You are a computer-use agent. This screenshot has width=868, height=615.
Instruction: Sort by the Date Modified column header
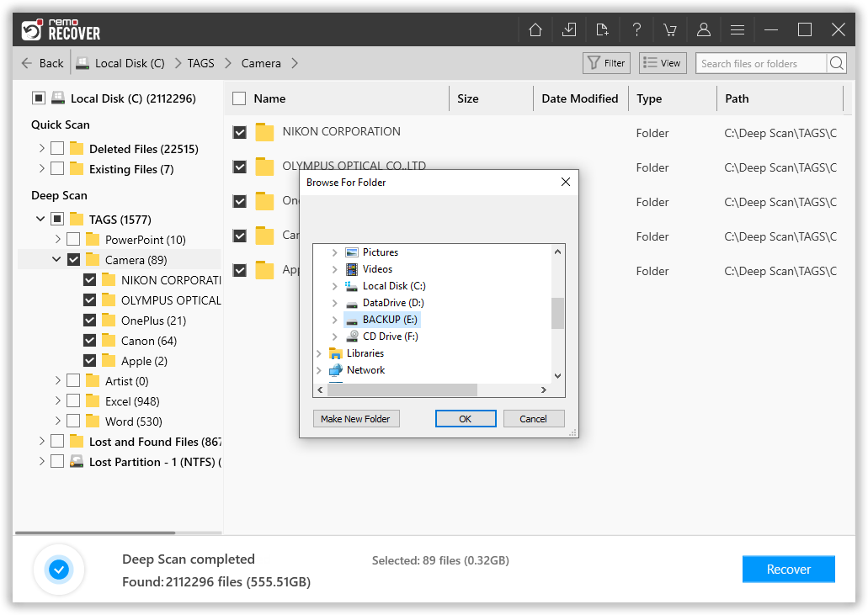(x=579, y=98)
